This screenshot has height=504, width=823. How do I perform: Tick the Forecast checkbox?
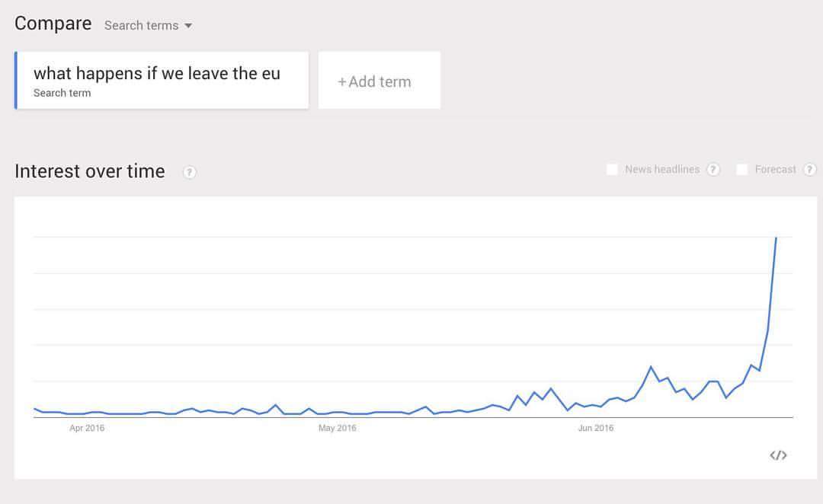pyautogui.click(x=742, y=170)
